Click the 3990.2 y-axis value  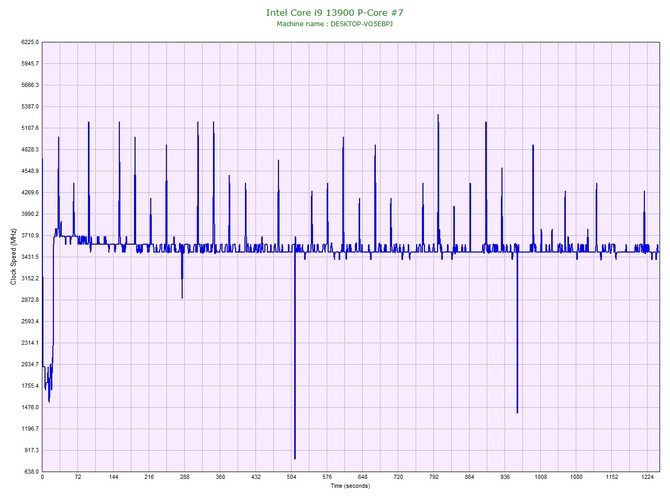[x=30, y=214]
